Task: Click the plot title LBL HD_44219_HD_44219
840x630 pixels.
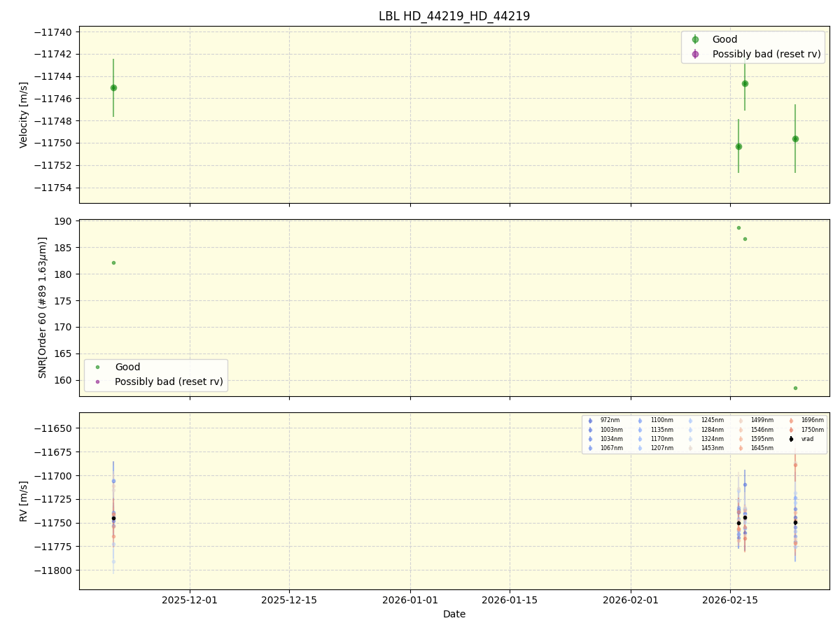Action: click(454, 16)
